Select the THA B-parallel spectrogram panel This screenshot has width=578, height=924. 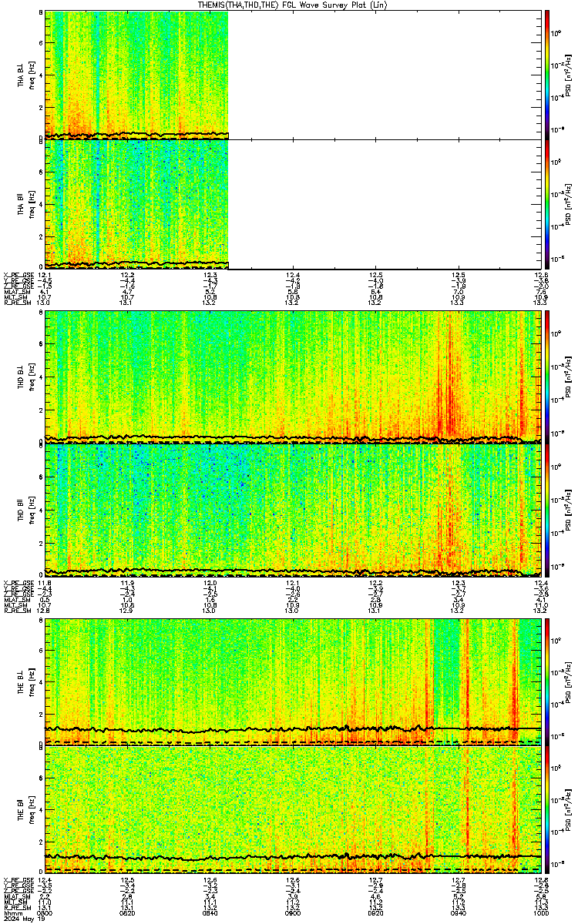(293, 203)
